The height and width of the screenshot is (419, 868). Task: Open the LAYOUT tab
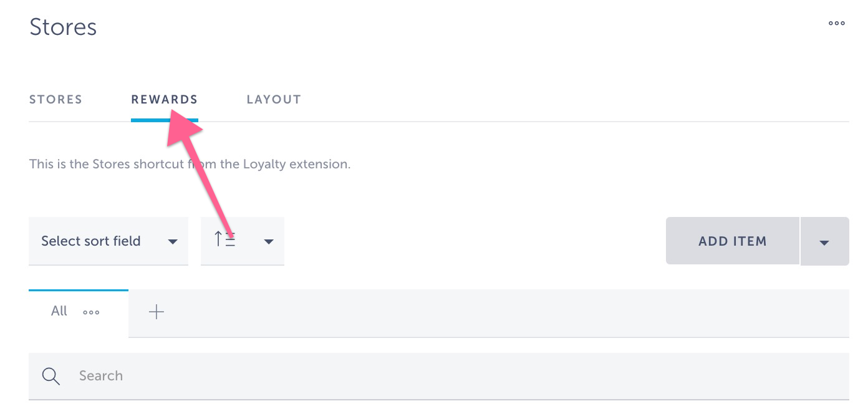pos(274,99)
